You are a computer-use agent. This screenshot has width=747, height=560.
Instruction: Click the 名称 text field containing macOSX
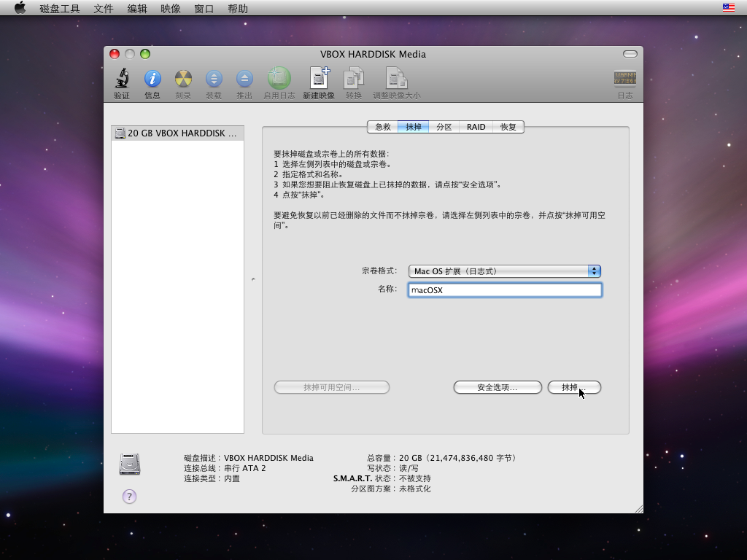(505, 290)
